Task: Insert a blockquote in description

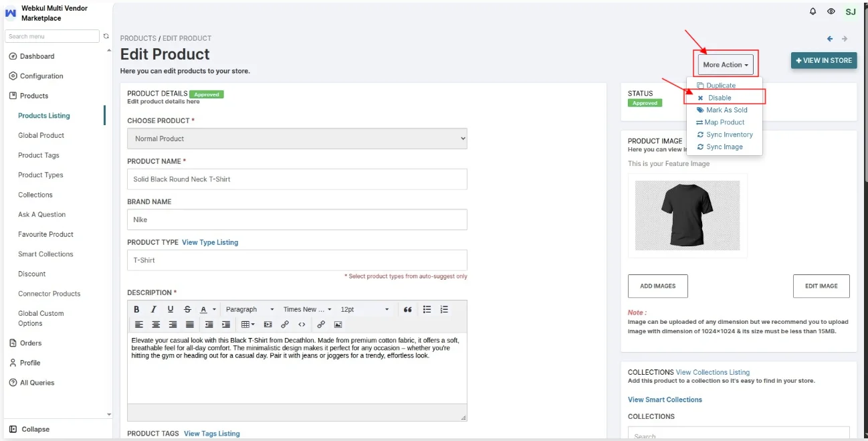Action: tap(407, 309)
